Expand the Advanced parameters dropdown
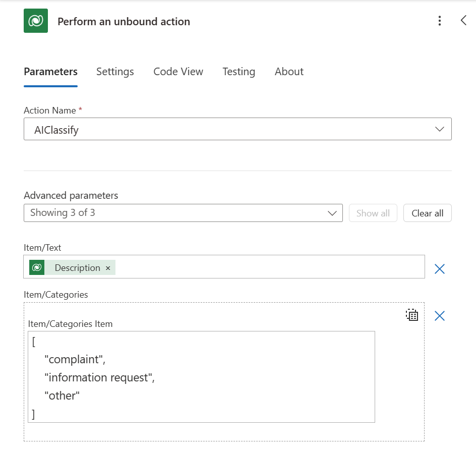The width and height of the screenshot is (476, 449). pyautogui.click(x=183, y=213)
